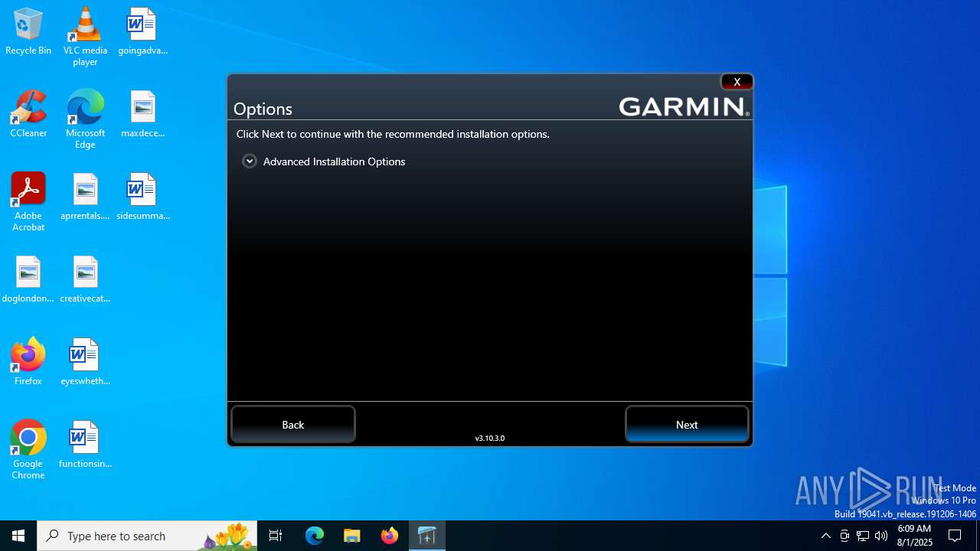Select maxdece image file icon
This screenshot has height=551, width=980.
(142, 115)
